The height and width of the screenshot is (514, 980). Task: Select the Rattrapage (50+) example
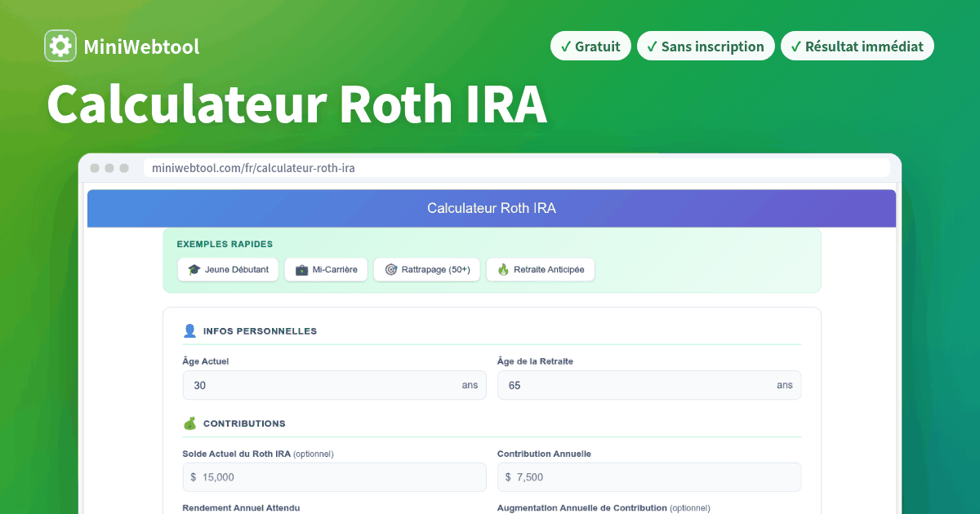tap(427, 269)
